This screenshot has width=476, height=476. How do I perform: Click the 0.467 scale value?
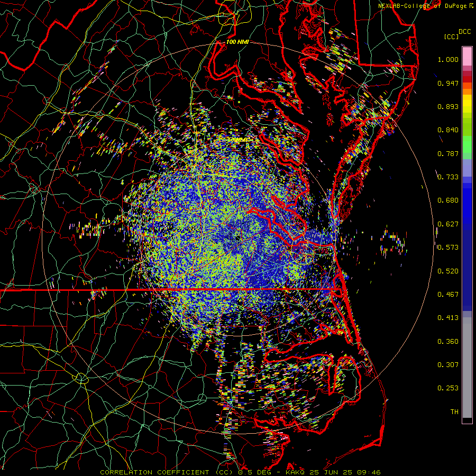(x=448, y=295)
